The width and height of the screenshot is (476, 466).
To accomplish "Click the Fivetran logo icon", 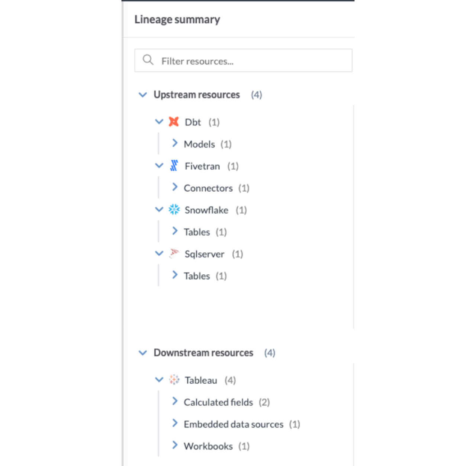I will pyautogui.click(x=174, y=166).
